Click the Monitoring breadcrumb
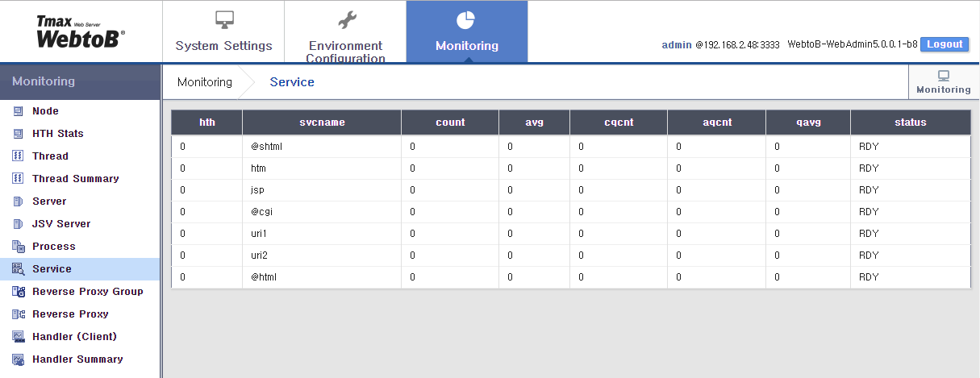This screenshot has width=980, height=378. (x=205, y=82)
